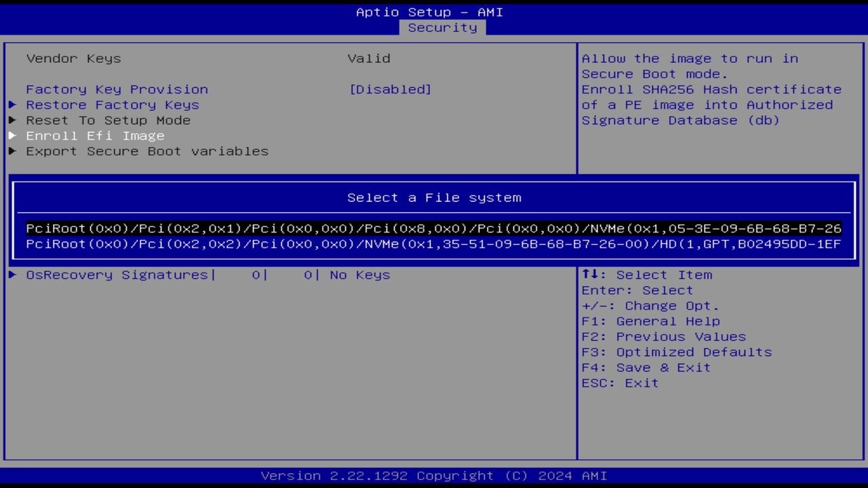Click the F3: Optimized Defaults hint

(x=677, y=352)
